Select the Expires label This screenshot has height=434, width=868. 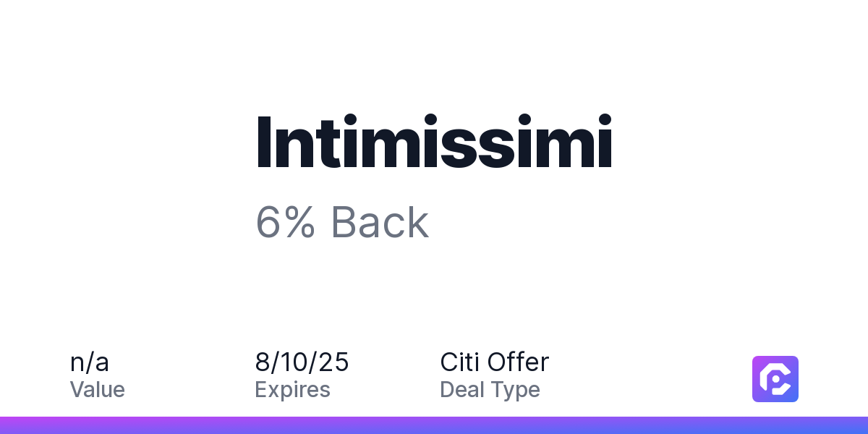(293, 391)
